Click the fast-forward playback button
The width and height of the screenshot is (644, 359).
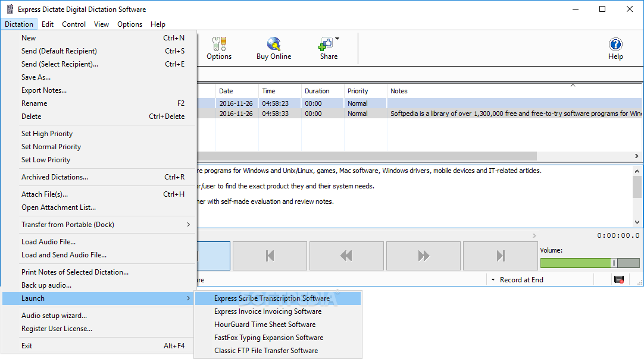(423, 256)
